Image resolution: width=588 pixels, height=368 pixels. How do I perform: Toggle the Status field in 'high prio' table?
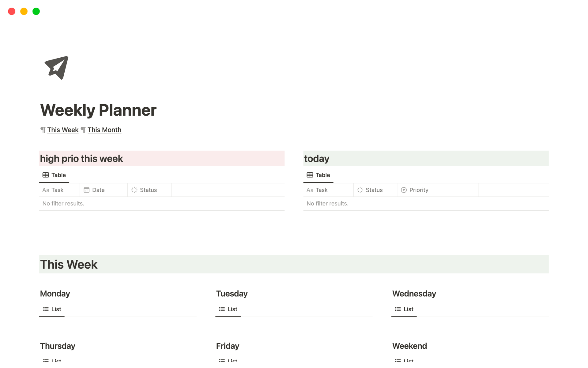(149, 190)
